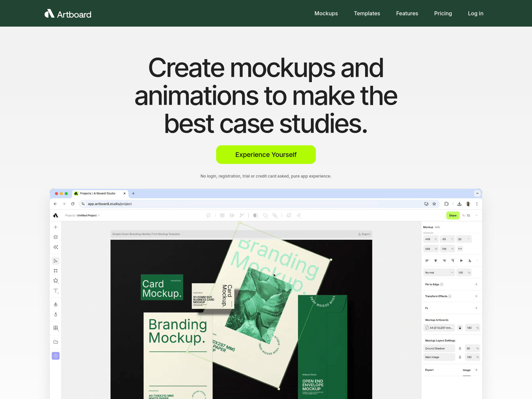Switch to the Mockup panel tab
This screenshot has width=532, height=399.
point(428,227)
